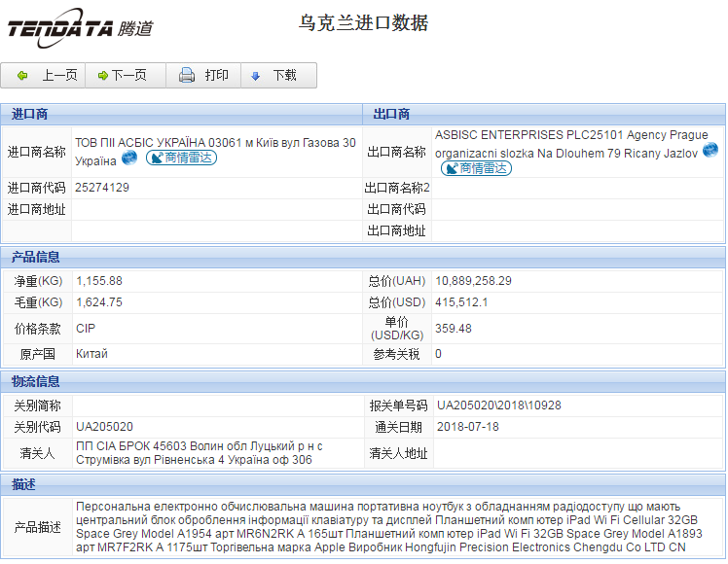Click the 出口商 section header

[391, 115]
